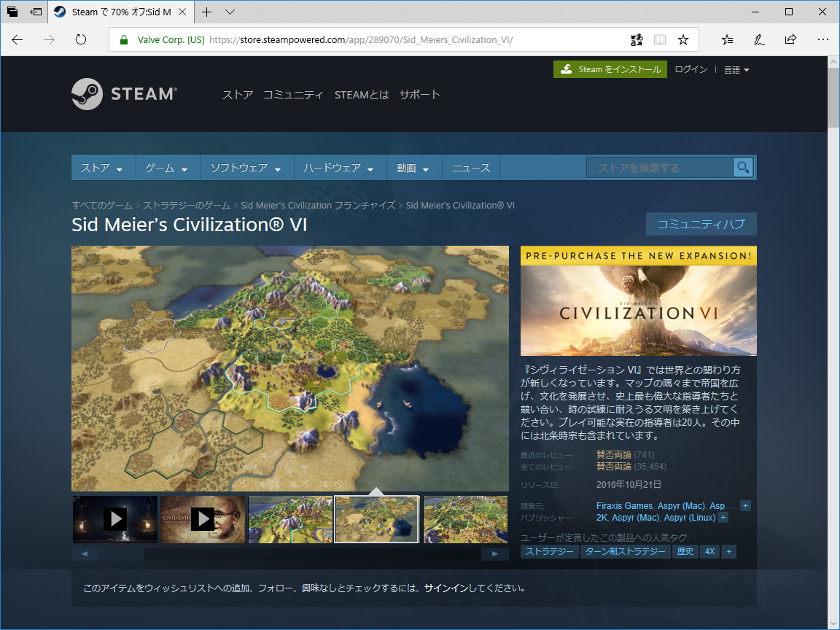Click the store search magnifier icon

pos(743,167)
